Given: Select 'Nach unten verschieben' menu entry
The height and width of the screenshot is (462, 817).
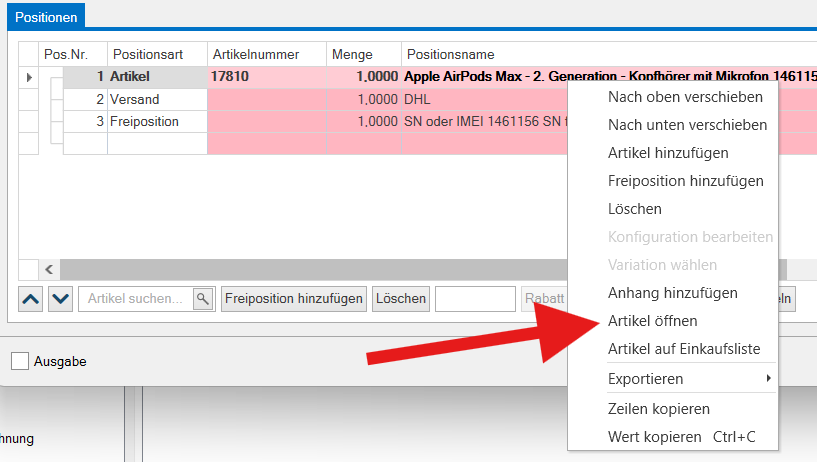Looking at the screenshot, I should pyautogui.click(x=687, y=125).
